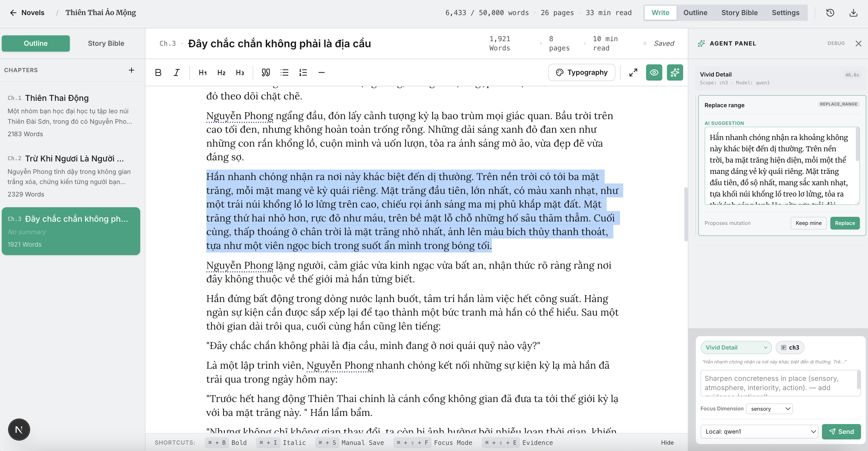
Task: Expand editor to fullscreen focus mode
Action: (x=633, y=72)
